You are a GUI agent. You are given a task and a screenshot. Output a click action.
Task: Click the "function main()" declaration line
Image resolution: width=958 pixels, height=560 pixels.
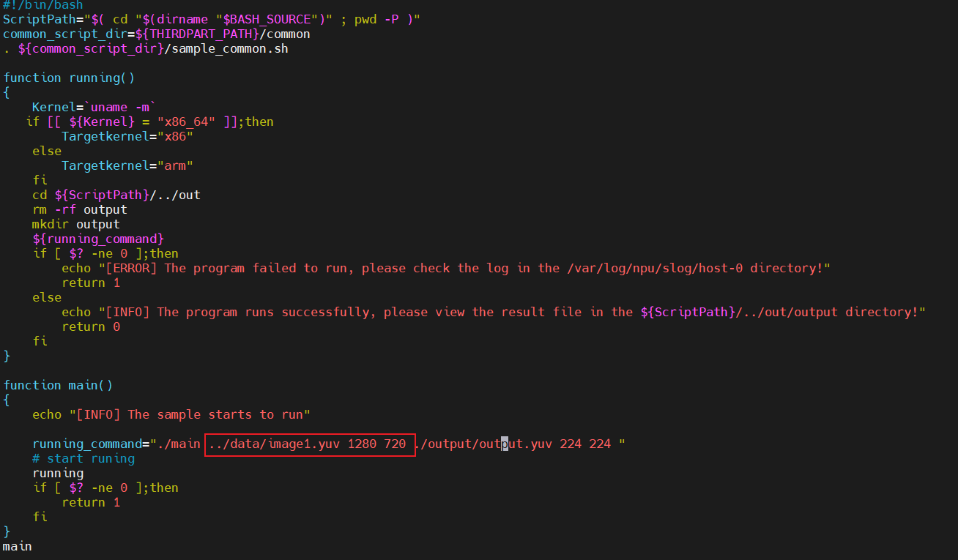tap(58, 385)
